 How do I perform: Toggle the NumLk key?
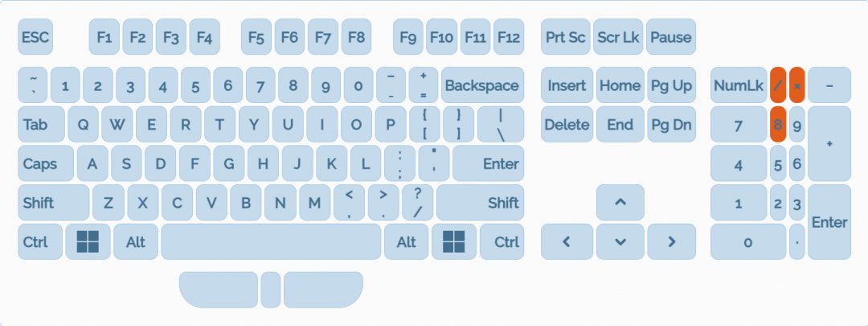[x=738, y=85]
